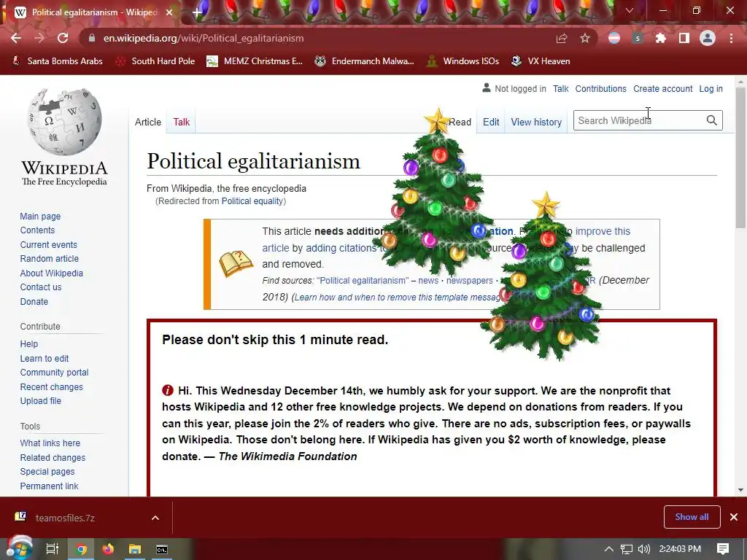
Task: Open the Windows ISOs bookmark
Action: tap(462, 61)
